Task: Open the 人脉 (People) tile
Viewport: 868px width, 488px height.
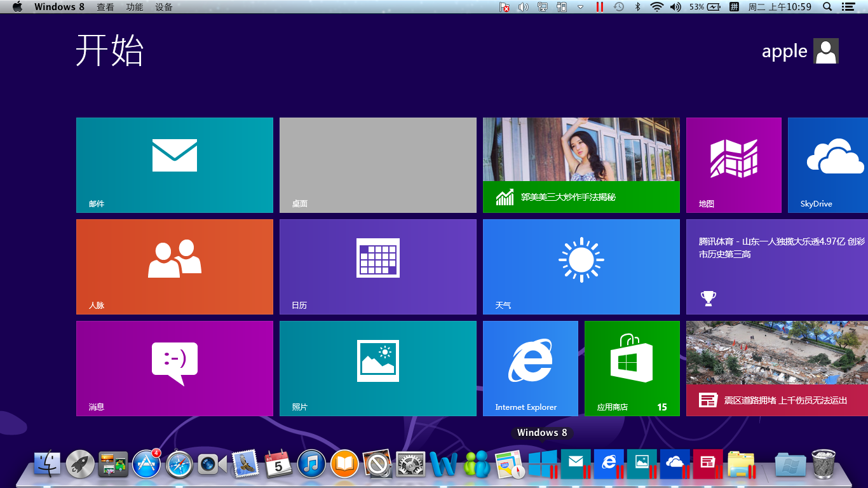Action: coord(174,266)
